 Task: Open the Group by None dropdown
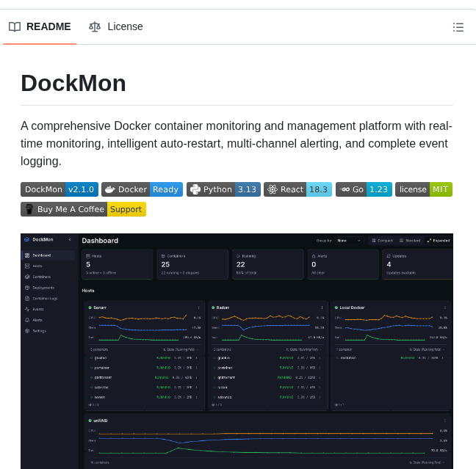pyautogui.click(x=349, y=241)
